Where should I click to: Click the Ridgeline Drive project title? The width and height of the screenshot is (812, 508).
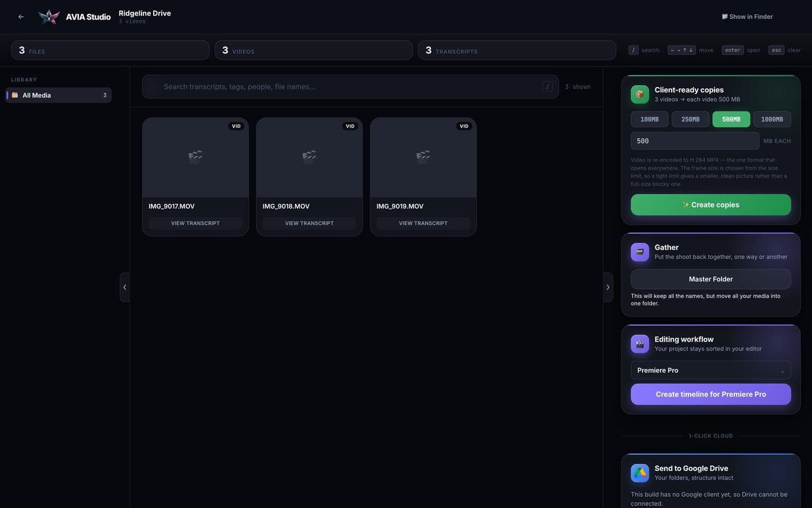(145, 13)
